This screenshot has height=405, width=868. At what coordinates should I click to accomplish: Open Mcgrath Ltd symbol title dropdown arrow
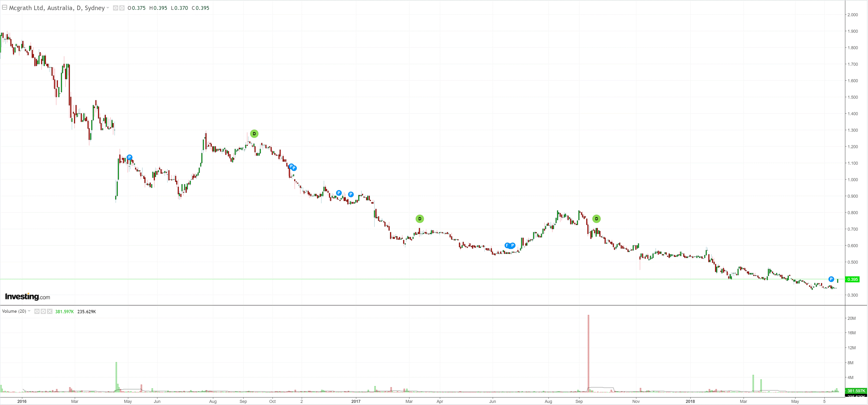[x=108, y=8]
